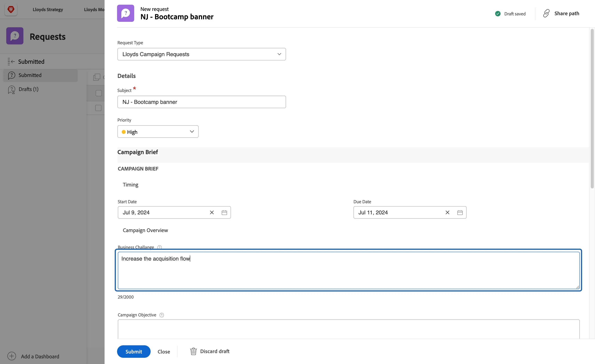Open the Lloyds Strategy tab
Viewport: 595px width, 364px height.
click(48, 10)
